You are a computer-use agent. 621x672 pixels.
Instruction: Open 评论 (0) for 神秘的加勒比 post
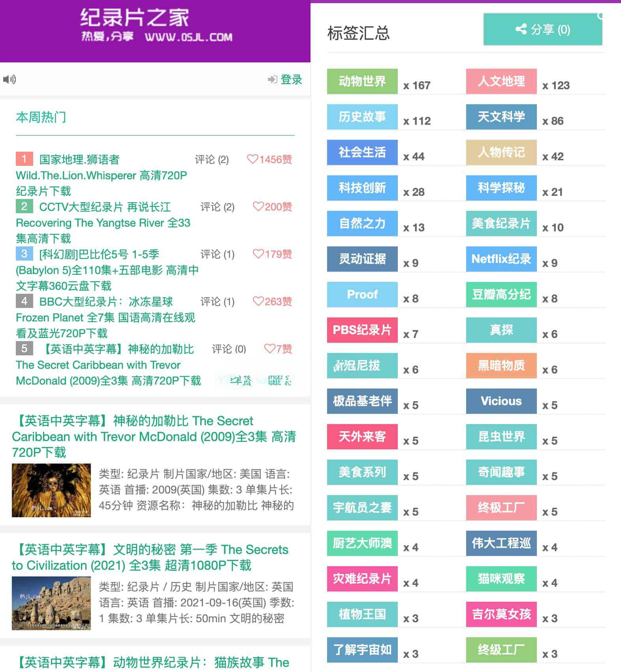[x=229, y=349]
